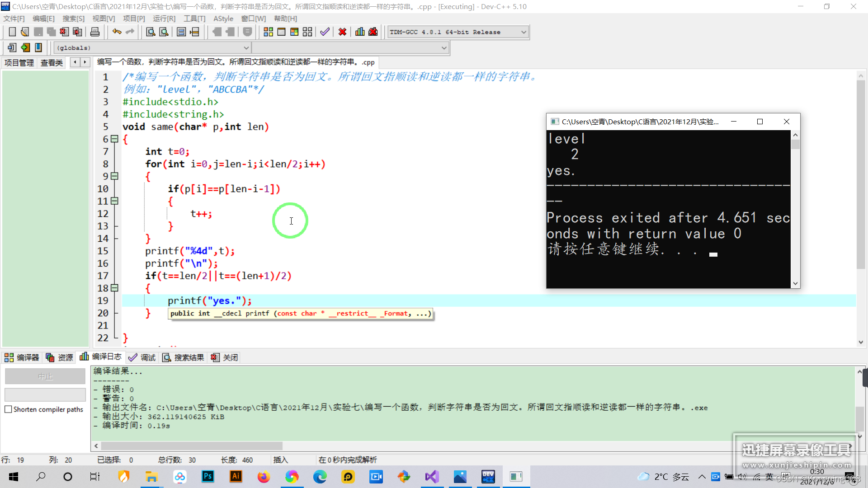Click the New file toolbar icon
Viewport: 868px width, 488px height.
click(12, 32)
